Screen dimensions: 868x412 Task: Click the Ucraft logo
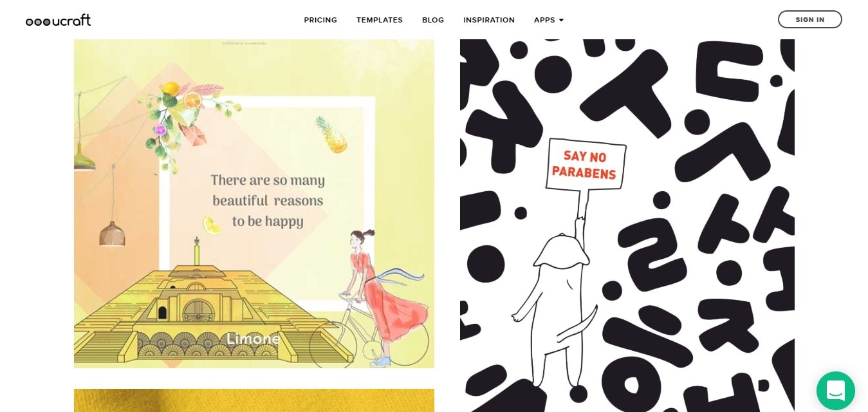click(58, 20)
